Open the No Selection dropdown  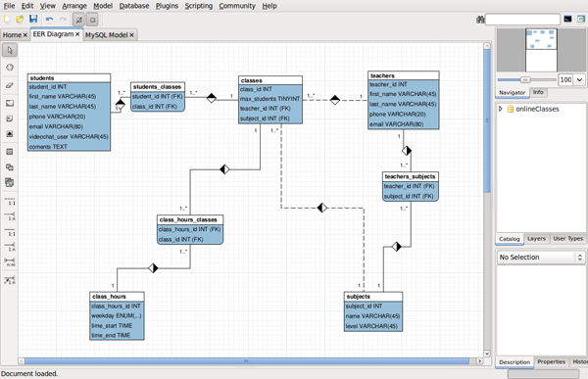[x=541, y=258]
